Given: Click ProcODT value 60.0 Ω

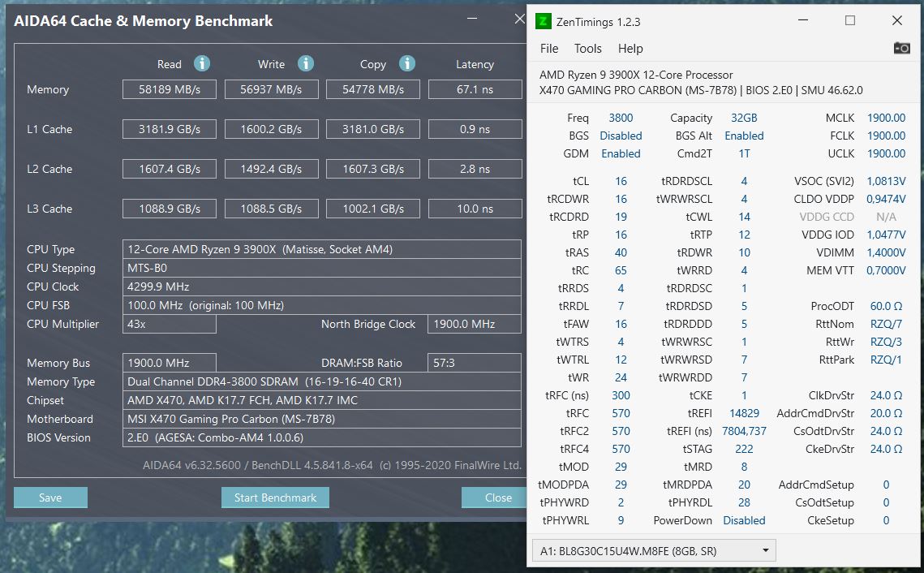Looking at the screenshot, I should pos(886,306).
